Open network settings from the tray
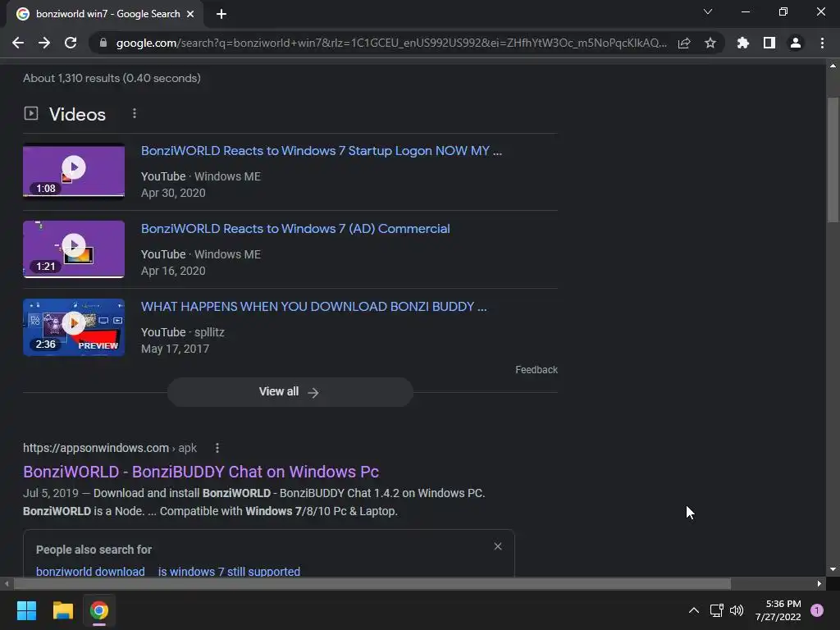Image resolution: width=840 pixels, height=630 pixels. [716, 610]
